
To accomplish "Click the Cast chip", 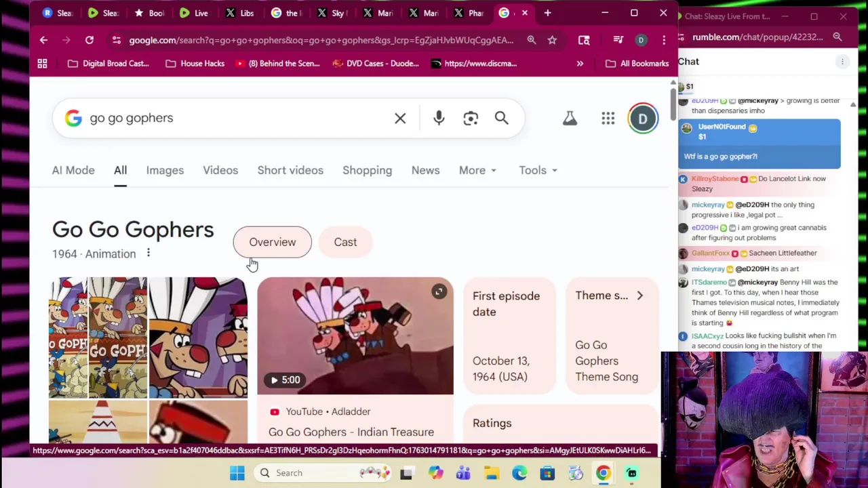I will (345, 242).
